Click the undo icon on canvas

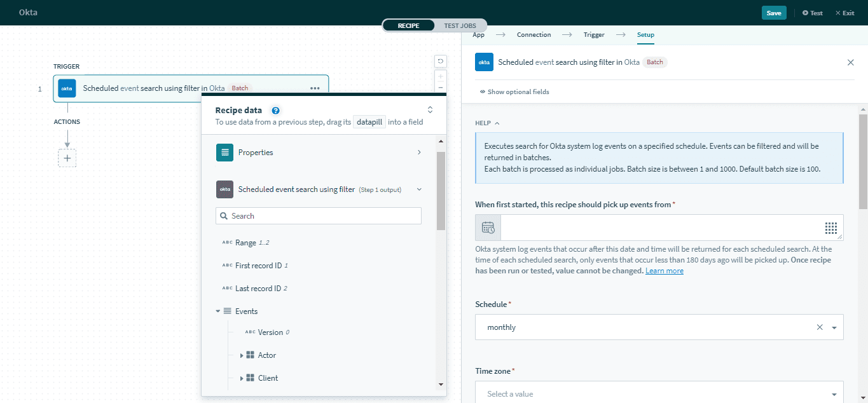click(440, 61)
